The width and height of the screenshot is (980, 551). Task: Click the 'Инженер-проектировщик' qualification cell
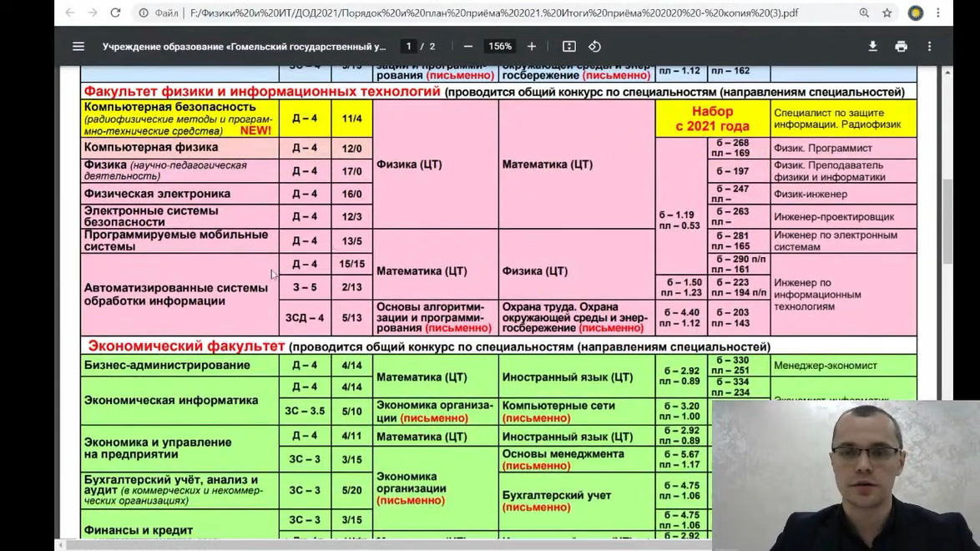843,216
